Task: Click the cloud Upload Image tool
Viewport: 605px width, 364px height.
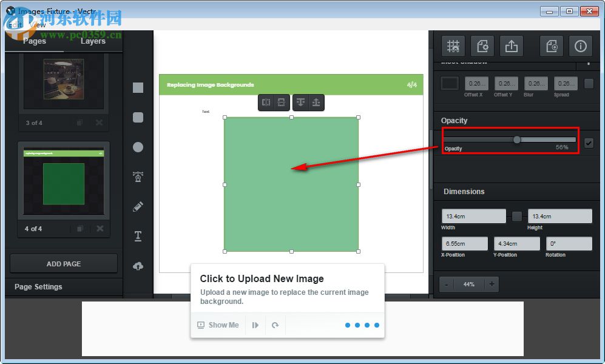Action: click(x=138, y=266)
